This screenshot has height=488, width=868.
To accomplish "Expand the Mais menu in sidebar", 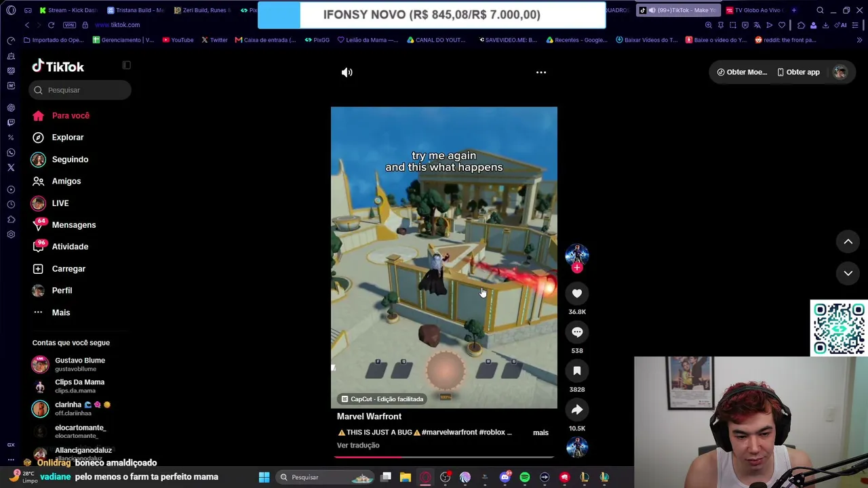I will click(52, 312).
